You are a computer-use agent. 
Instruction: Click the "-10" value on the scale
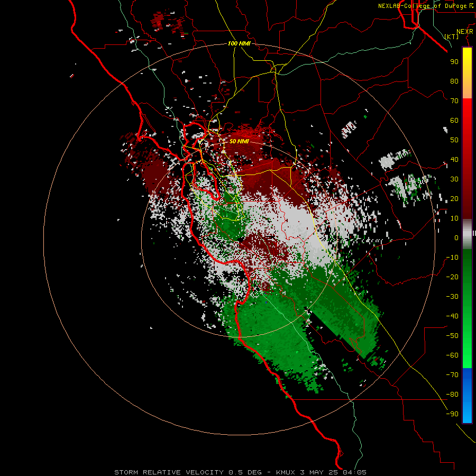[x=452, y=258]
